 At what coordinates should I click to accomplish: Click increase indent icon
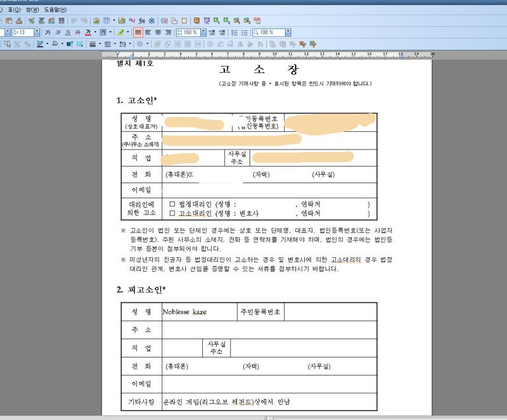click(x=222, y=32)
